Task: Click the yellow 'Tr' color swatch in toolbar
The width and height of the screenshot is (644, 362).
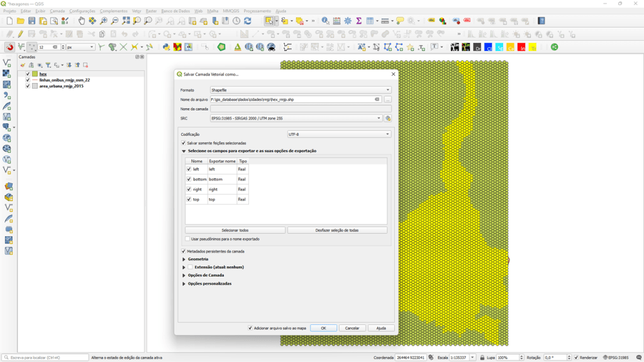Action: point(533,47)
